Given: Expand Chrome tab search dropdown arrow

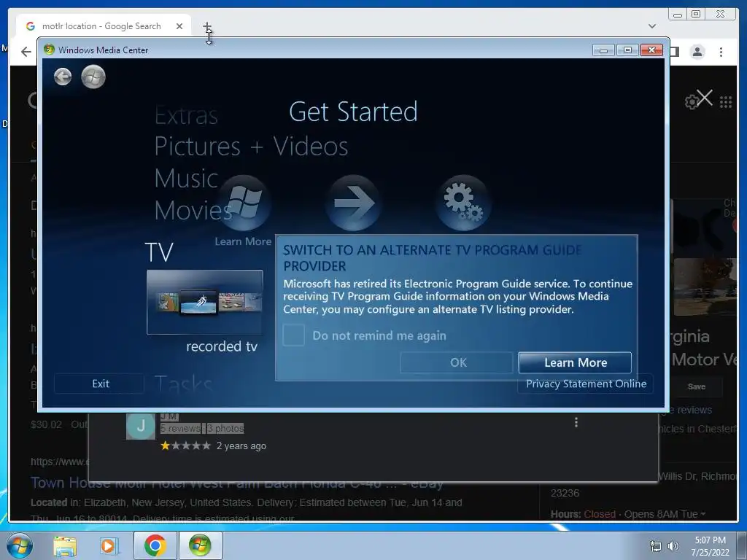Looking at the screenshot, I should click(652, 26).
